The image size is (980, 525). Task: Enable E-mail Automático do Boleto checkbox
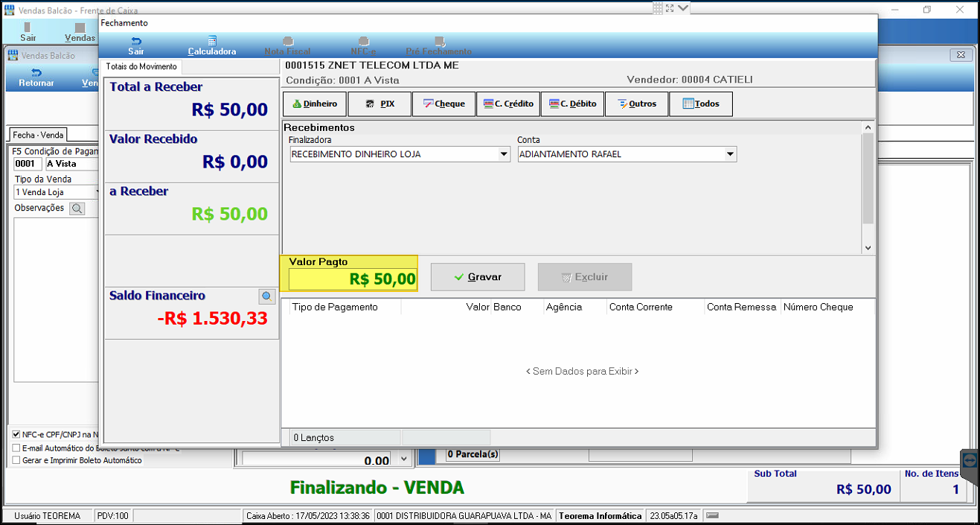pos(16,448)
